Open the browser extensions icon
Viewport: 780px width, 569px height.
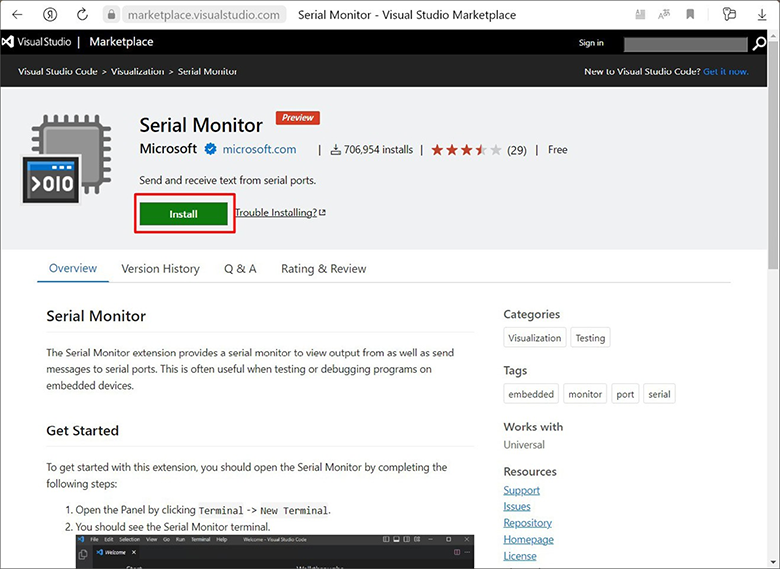(729, 14)
